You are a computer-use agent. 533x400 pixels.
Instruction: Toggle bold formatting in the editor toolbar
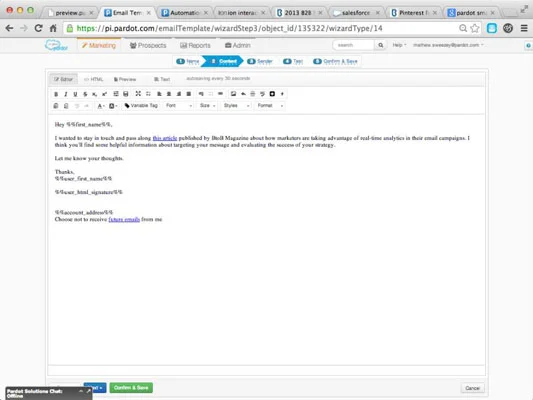pyautogui.click(x=56, y=94)
